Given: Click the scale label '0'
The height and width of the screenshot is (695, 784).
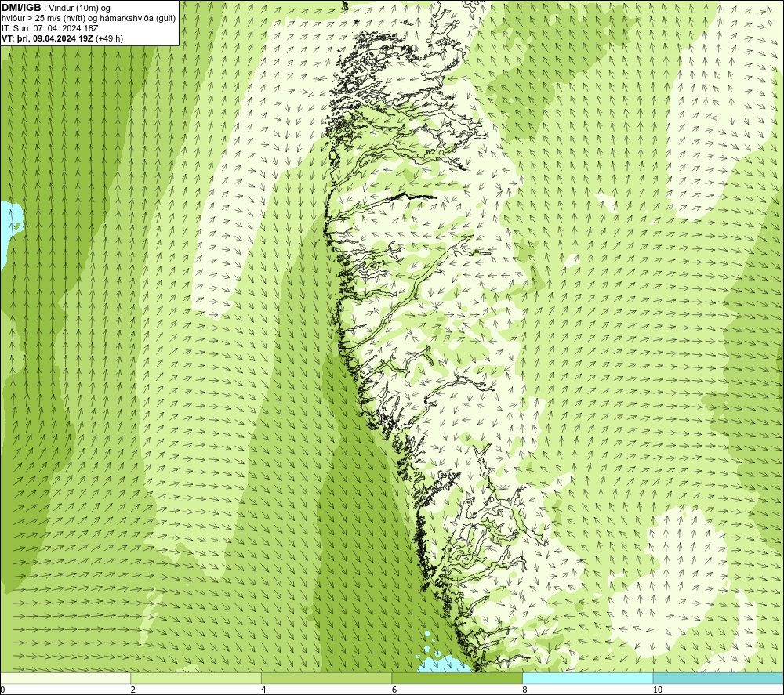Looking at the screenshot, I should pyautogui.click(x=2, y=690).
